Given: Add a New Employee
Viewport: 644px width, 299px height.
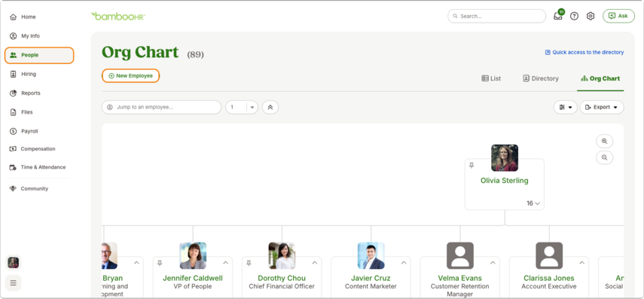Looking at the screenshot, I should point(130,76).
